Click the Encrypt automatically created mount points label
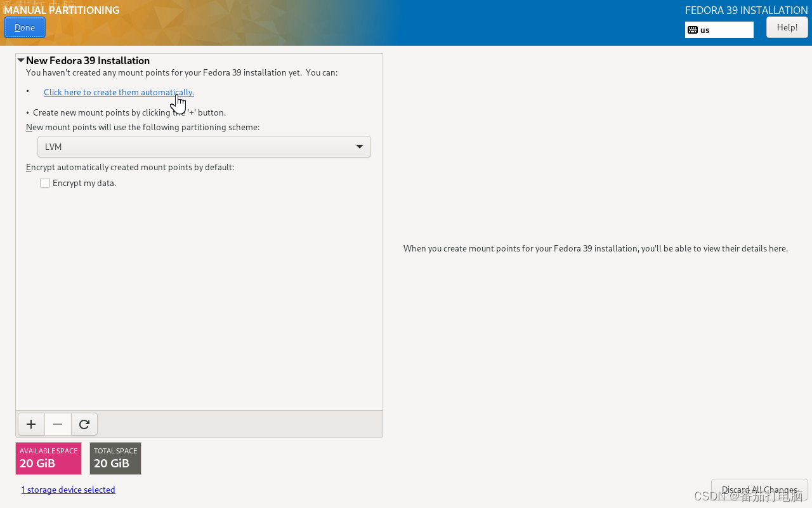 click(130, 167)
